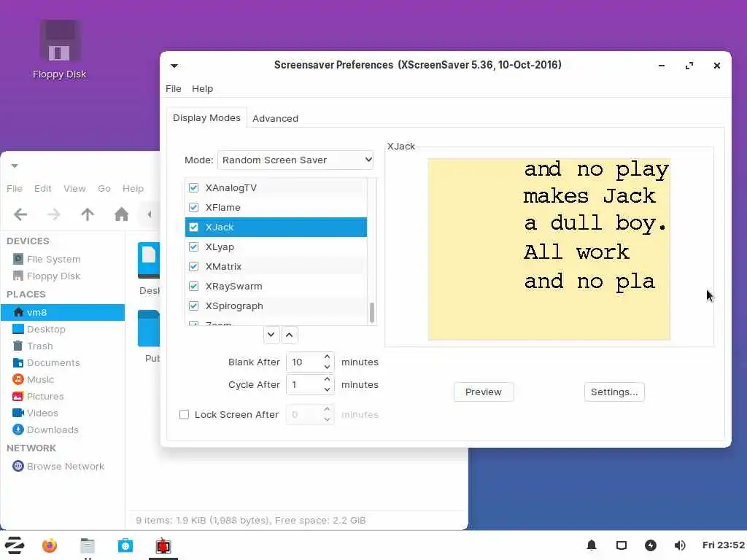The image size is (747, 560).
Task: Select vm8 home in sidebar
Action: pyautogui.click(x=63, y=312)
